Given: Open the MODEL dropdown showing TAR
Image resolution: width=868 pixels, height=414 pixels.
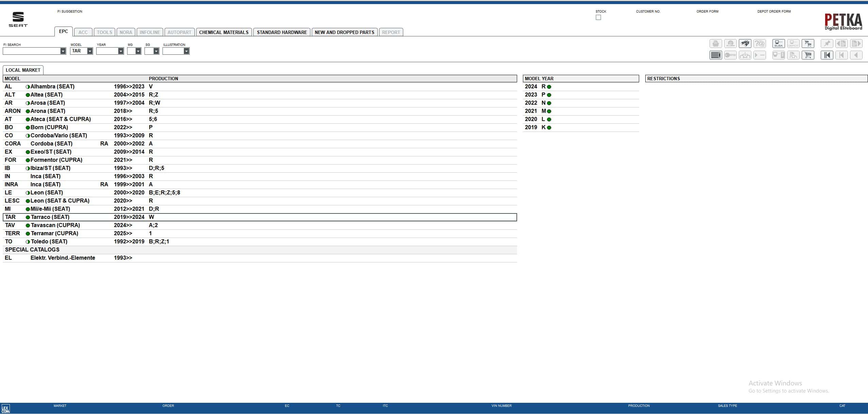Looking at the screenshot, I should 89,51.
